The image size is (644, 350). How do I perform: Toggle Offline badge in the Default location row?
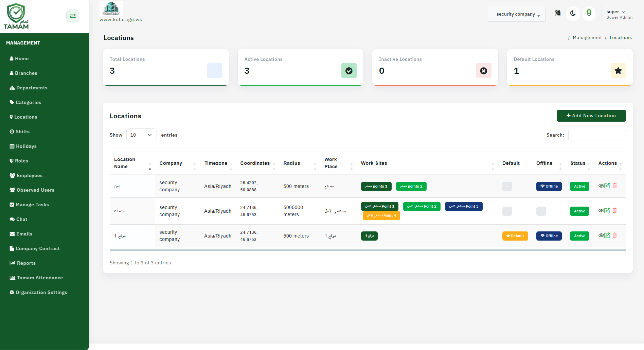click(x=549, y=236)
